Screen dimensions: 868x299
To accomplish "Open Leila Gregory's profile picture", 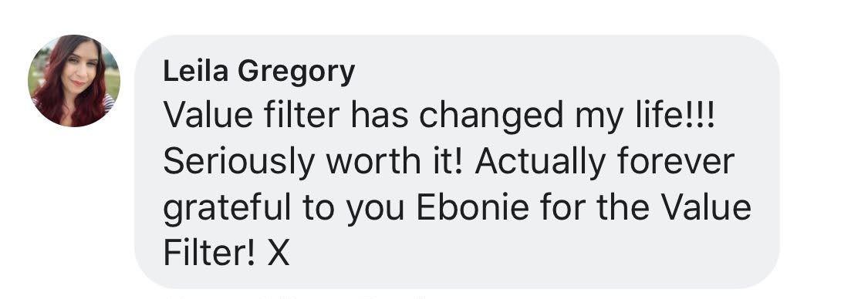I will [x=73, y=81].
